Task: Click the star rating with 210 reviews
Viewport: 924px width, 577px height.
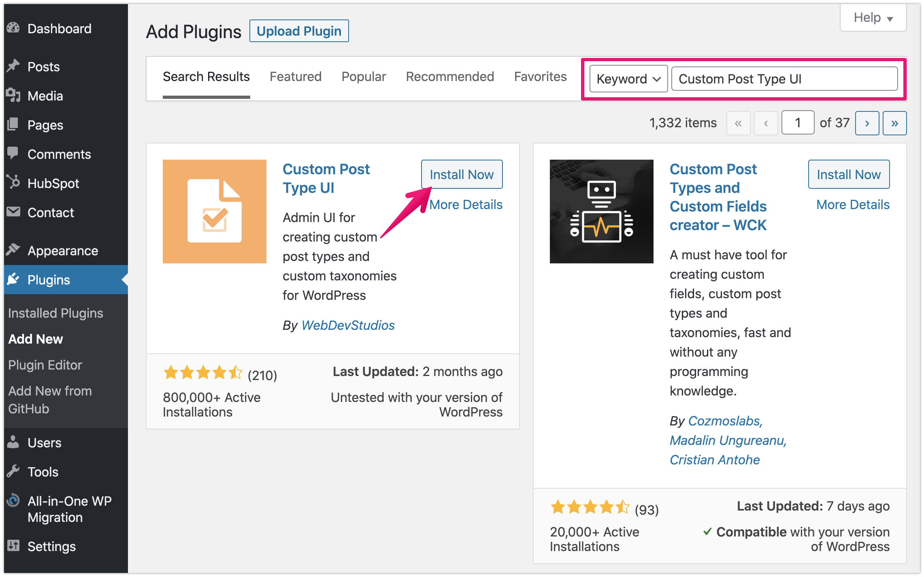Action: pyautogui.click(x=203, y=372)
